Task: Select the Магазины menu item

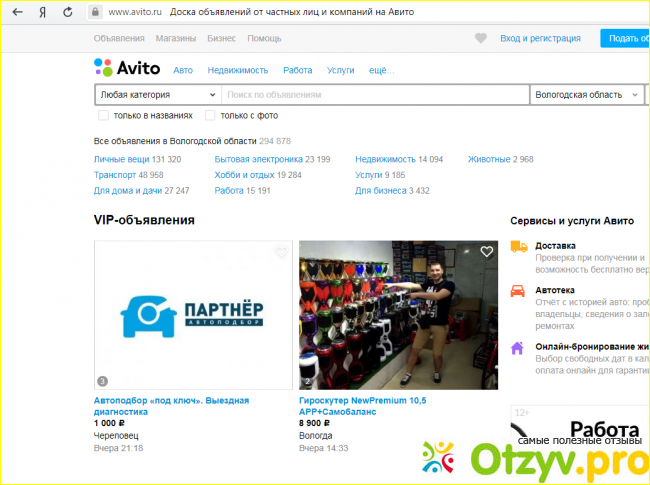Action: tap(175, 39)
